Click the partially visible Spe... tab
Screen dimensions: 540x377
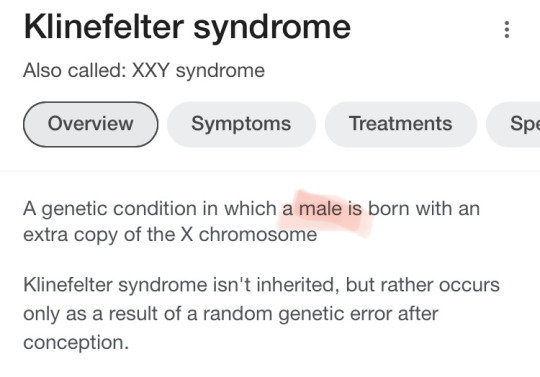(513, 124)
